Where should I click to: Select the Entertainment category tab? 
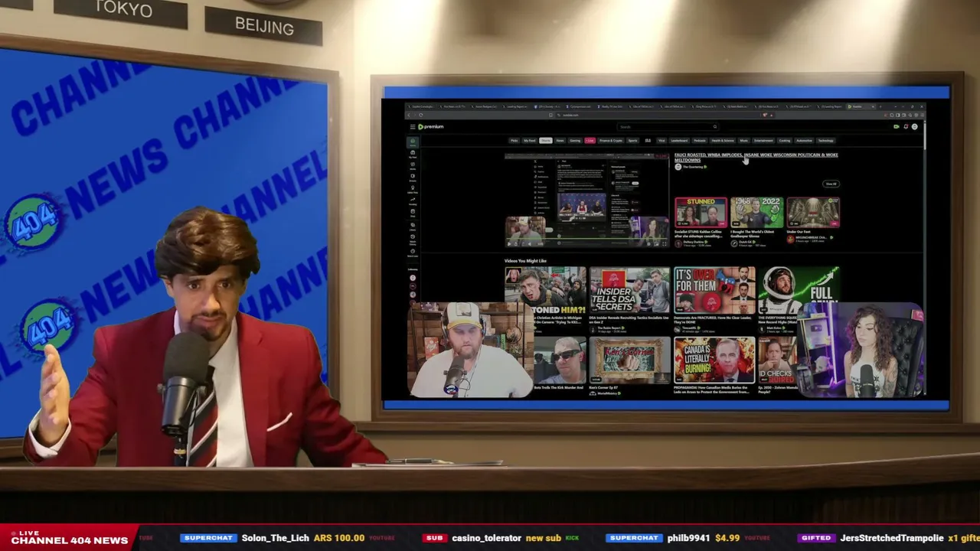(x=763, y=141)
